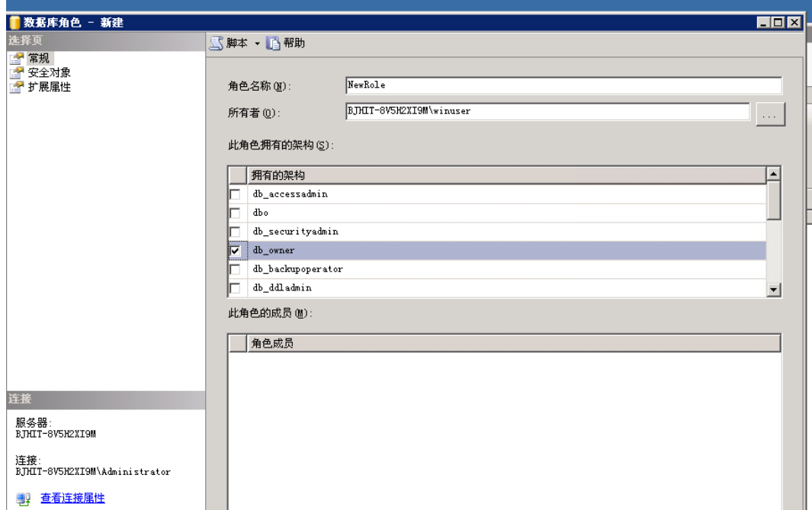
Task: Click the icon beside 安全对象
Action: pos(17,72)
